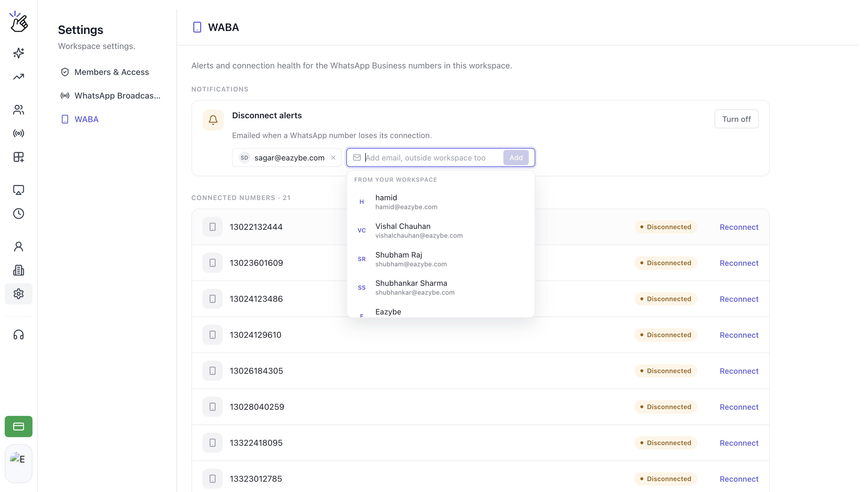Open the analytics trending-up sidebar icon
The image size is (868, 492).
click(x=19, y=77)
